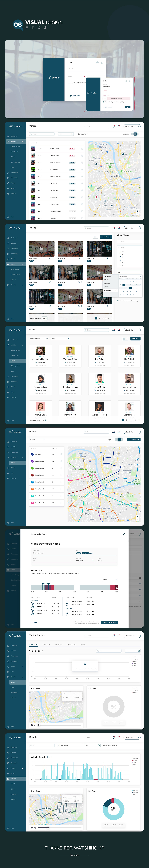Viewport: 149px width, 868px height.
Task: Click Add Driver button
Action: (x=135, y=339)
